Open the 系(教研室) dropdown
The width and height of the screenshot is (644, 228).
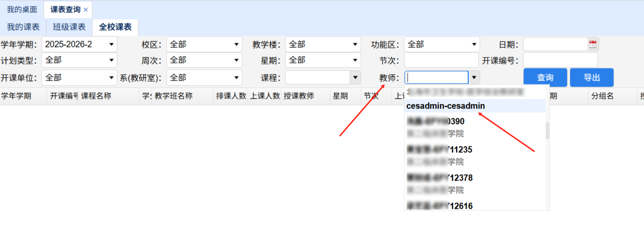coord(204,77)
